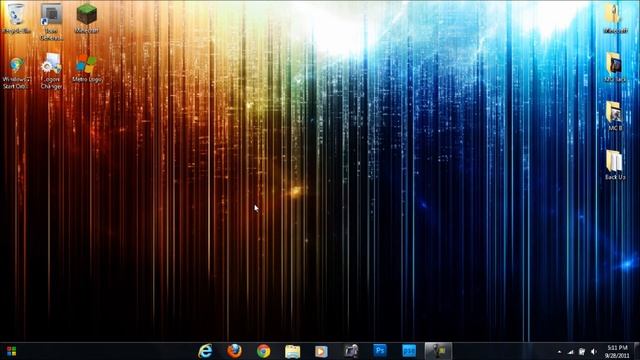Launch Photoshop from the taskbar

[380, 351]
